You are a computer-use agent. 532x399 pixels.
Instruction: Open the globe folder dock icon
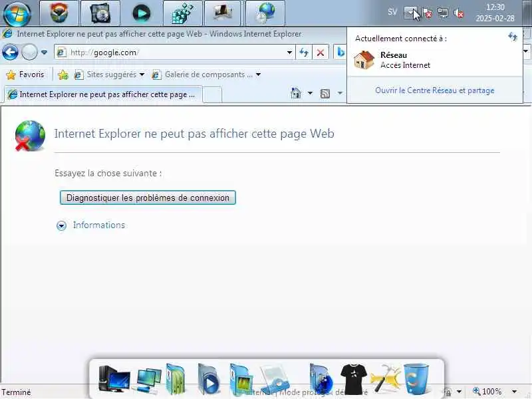coord(321,379)
